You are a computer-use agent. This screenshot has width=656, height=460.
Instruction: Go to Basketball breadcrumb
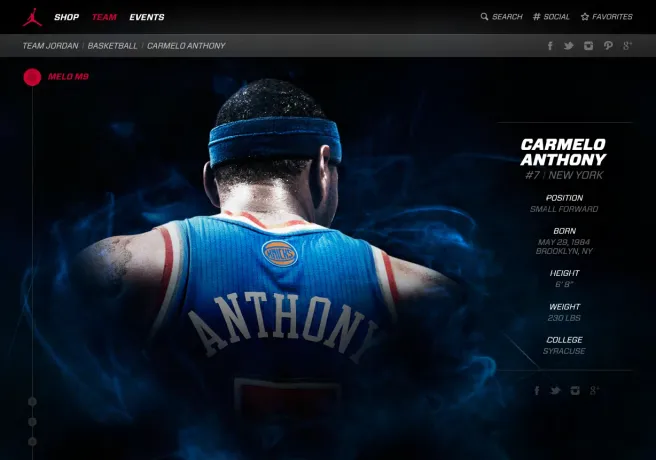(x=113, y=46)
